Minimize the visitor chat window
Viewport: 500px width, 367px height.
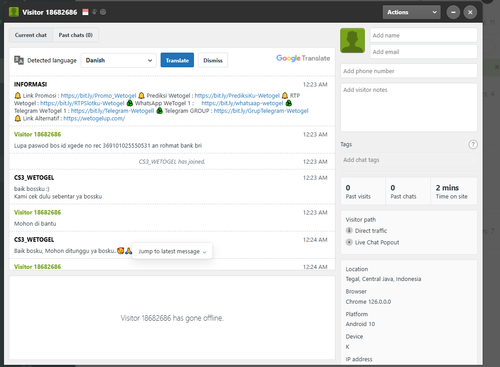453,12
